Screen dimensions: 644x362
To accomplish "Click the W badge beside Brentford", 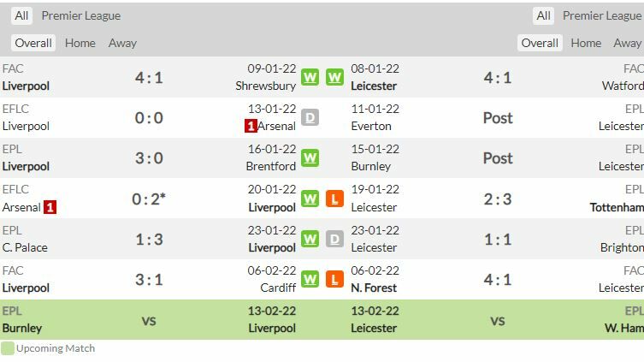I will 310,158.
